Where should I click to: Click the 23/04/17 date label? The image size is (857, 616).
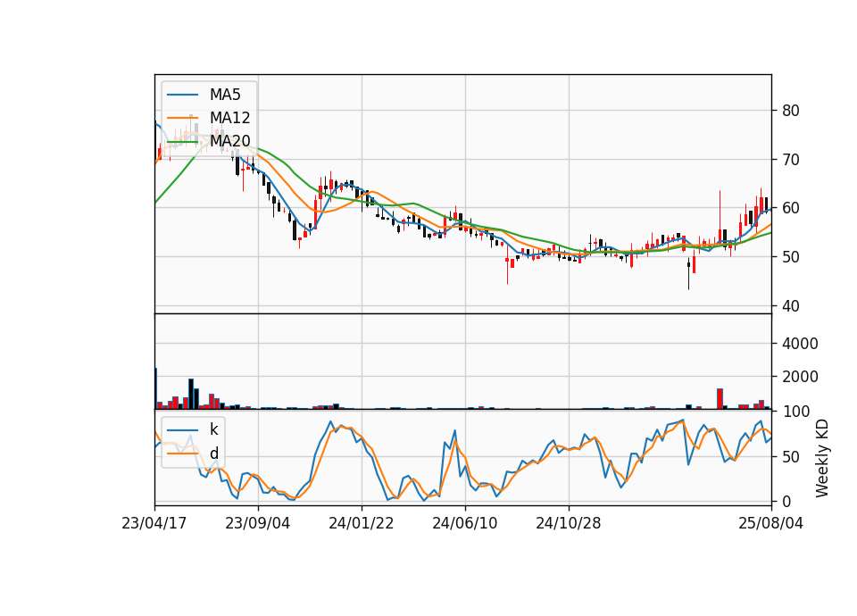coord(154,523)
